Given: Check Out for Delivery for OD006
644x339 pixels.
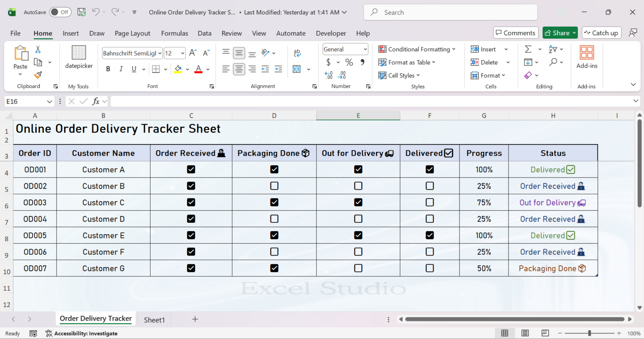Looking at the screenshot, I should (x=358, y=252).
